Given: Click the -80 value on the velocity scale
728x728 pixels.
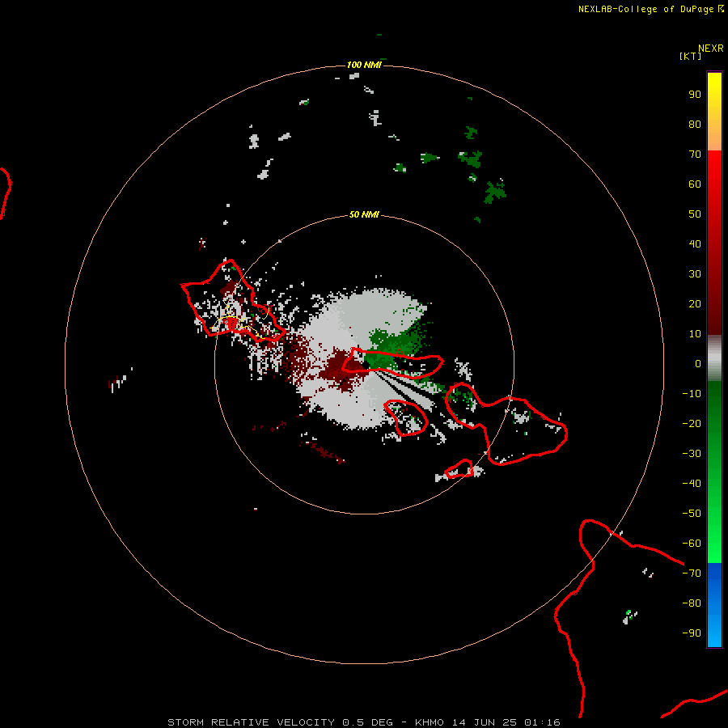Looking at the screenshot, I should (x=692, y=603).
